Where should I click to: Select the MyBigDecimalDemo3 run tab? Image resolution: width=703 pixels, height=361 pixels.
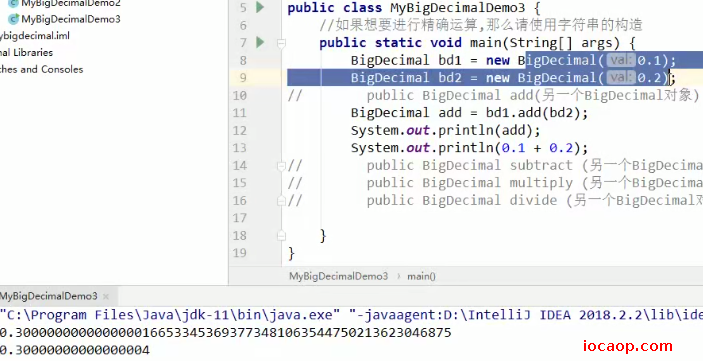pos(48,296)
